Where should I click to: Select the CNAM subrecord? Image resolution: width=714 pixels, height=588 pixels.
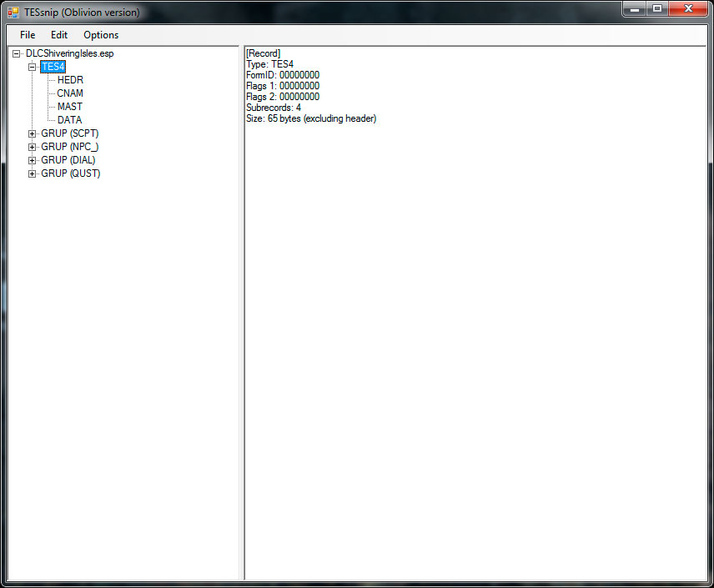pyautogui.click(x=70, y=93)
